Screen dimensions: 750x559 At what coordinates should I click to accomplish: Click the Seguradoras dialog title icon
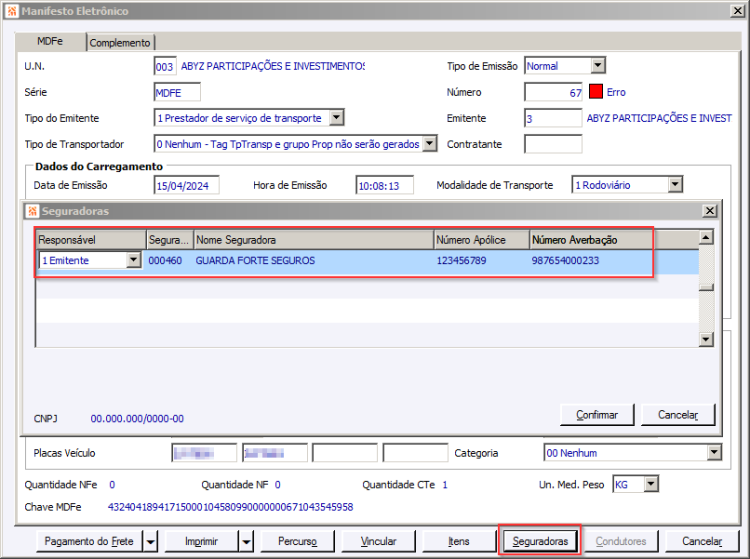pyautogui.click(x=33, y=211)
